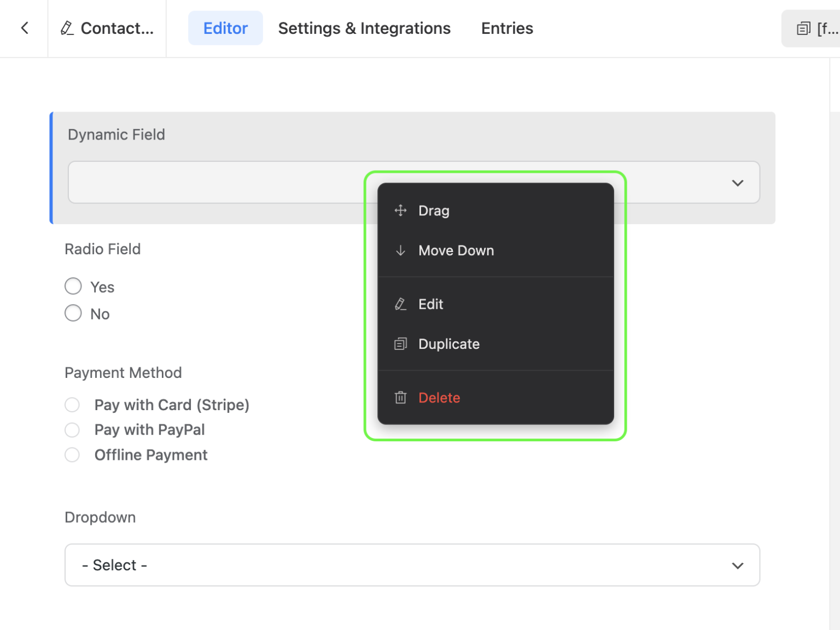This screenshot has height=630, width=840.
Task: Click the pencil icon beside the form title
Action: [x=67, y=28]
